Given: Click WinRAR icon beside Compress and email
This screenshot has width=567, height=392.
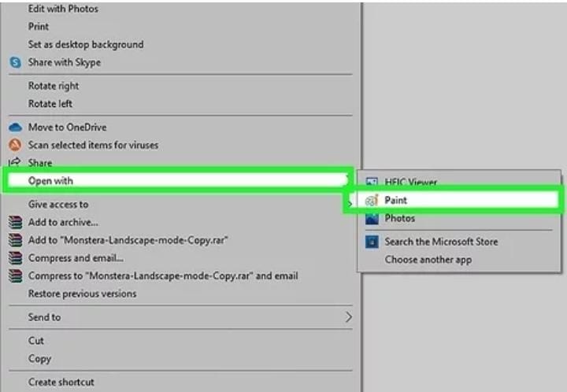Looking at the screenshot, I should point(14,258).
